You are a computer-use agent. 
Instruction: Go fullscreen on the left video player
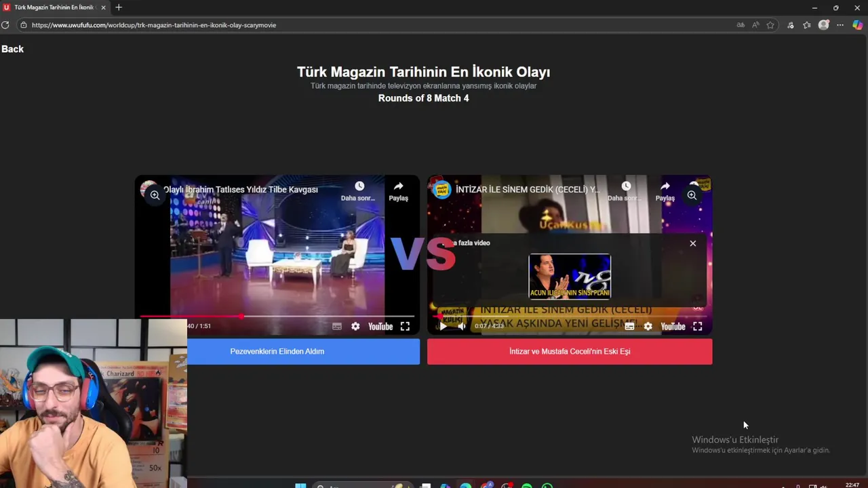tap(405, 326)
